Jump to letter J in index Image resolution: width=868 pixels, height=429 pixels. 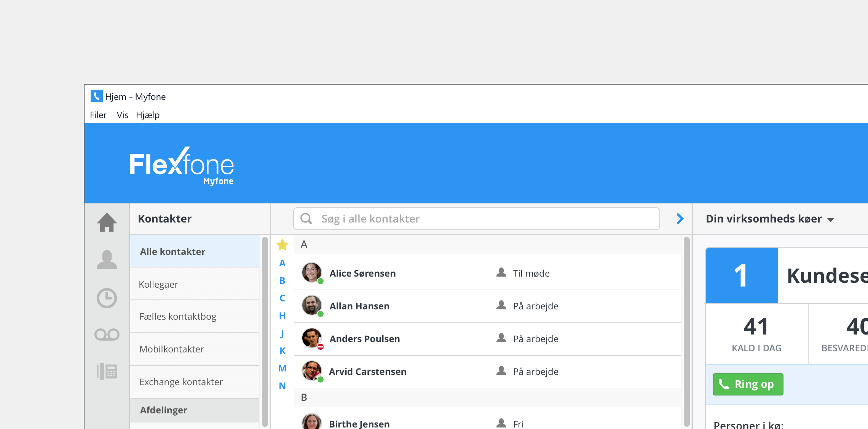[x=282, y=333]
